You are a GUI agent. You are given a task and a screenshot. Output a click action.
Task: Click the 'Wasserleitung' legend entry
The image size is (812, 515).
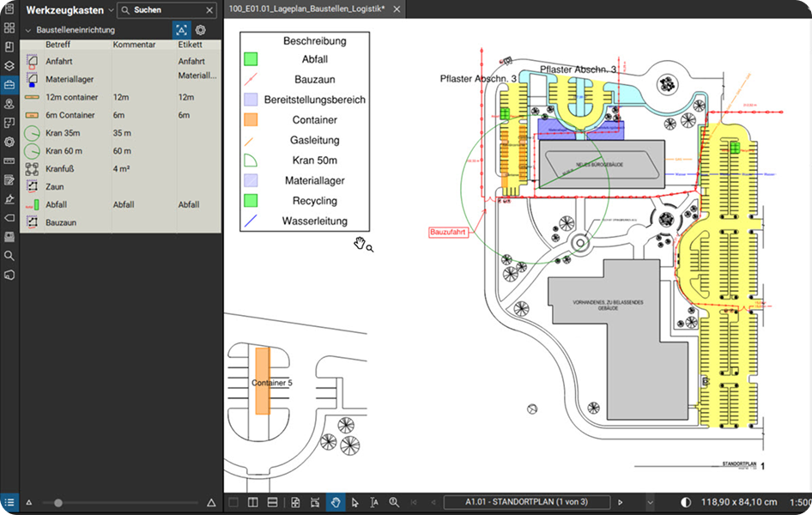tap(315, 221)
